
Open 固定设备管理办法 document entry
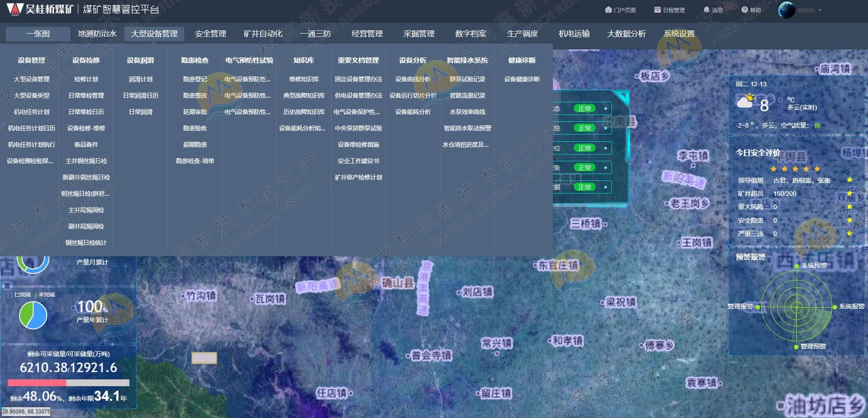coord(359,79)
